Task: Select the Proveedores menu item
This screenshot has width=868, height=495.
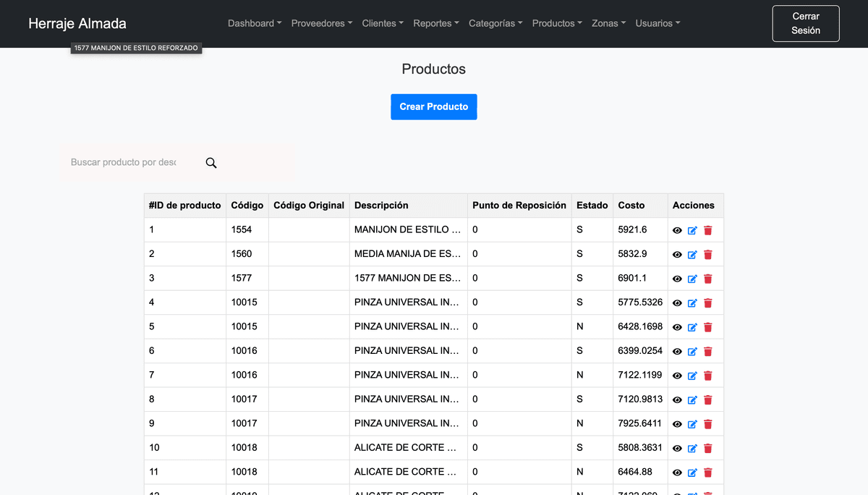Action: tap(321, 23)
